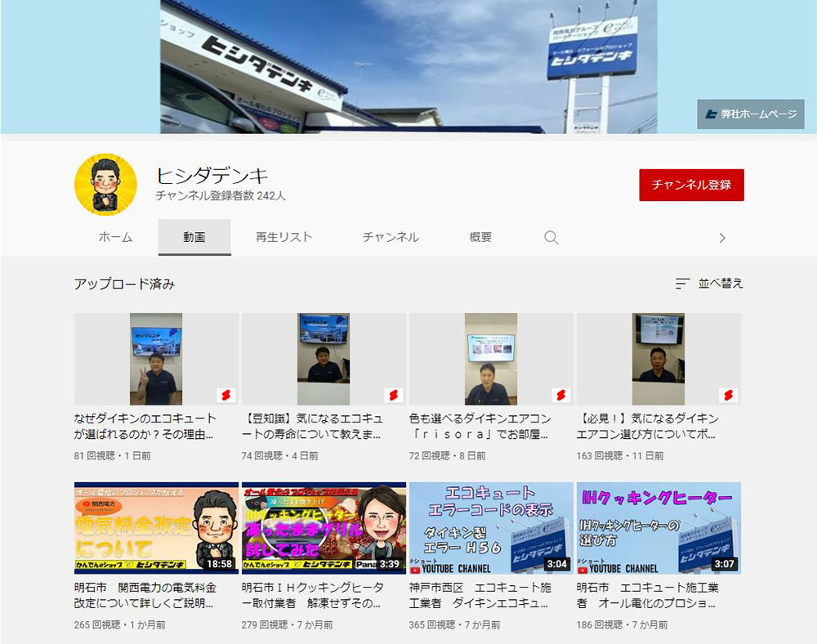This screenshot has width=817, height=644.
Task: Open the なぜダイキンのエコキュート video thumbnail
Action: tap(156, 359)
